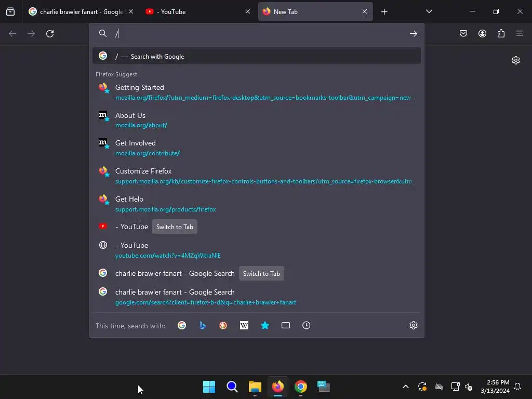Open About Us mozilla.org suggestion
532x399 pixels.
pyautogui.click(x=257, y=120)
